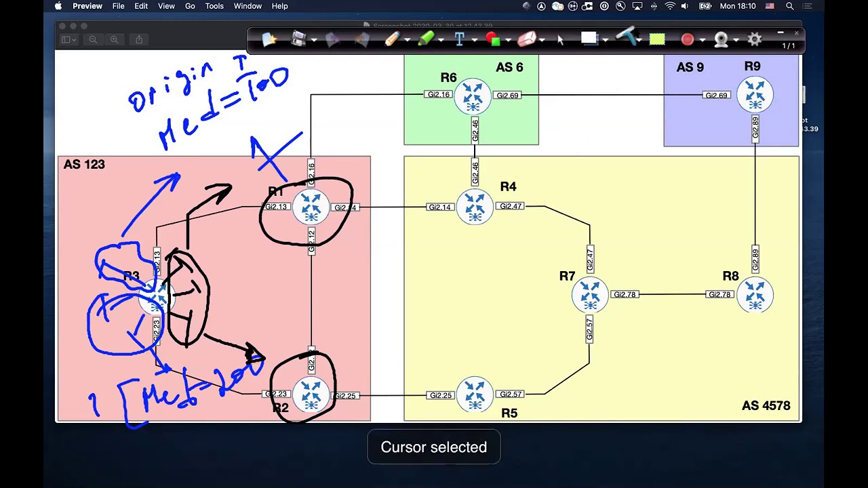Open the Tools menu
Screen dimensions: 868x488
pos(214,6)
